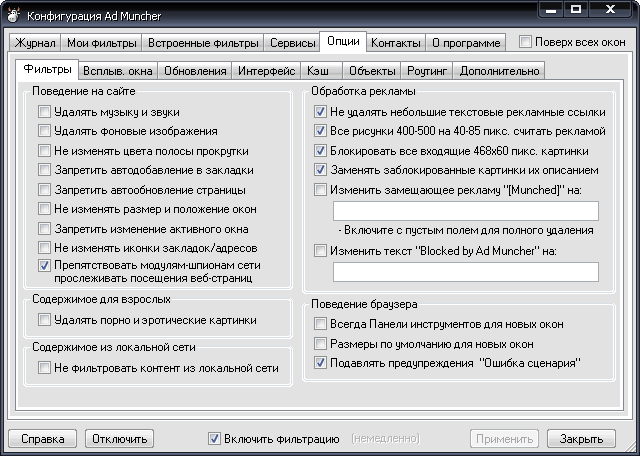Click the Содержимое из локальной сети label
Screen dimensions: 640x456
(x=113, y=347)
